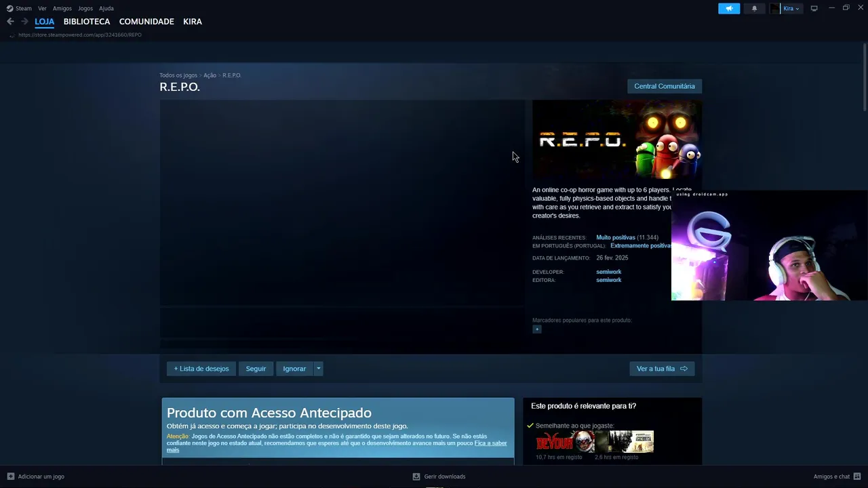
Task: Switch to the BIBLIOTECA tab
Action: [87, 22]
